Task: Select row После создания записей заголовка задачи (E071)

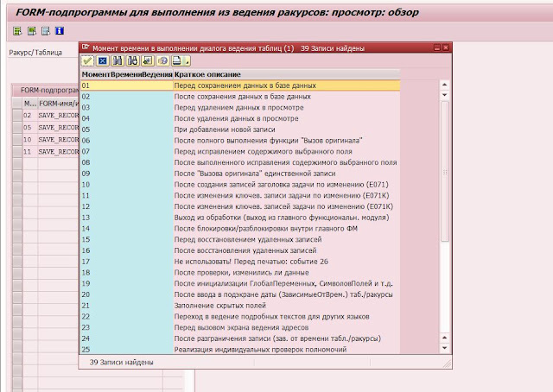Action: click(240, 185)
